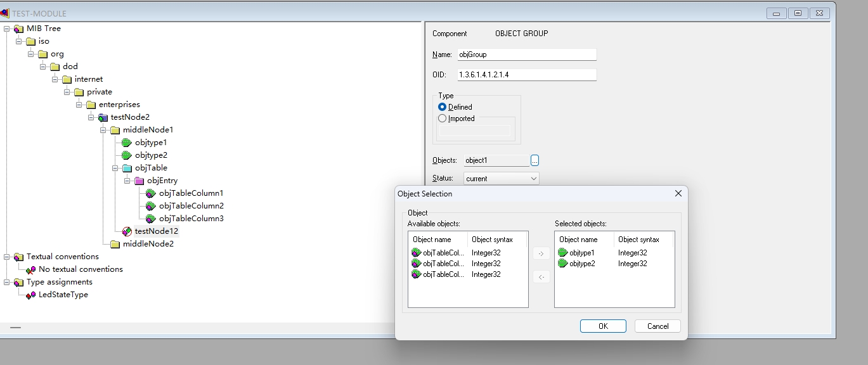Click objtype2 icon in Selected objects list
The image size is (868, 365).
[563, 264]
